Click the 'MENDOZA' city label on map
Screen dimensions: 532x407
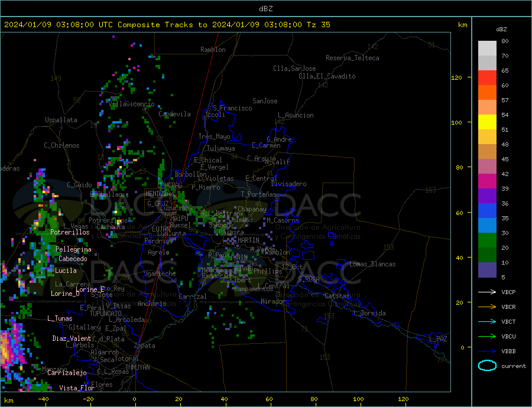pos(158,193)
